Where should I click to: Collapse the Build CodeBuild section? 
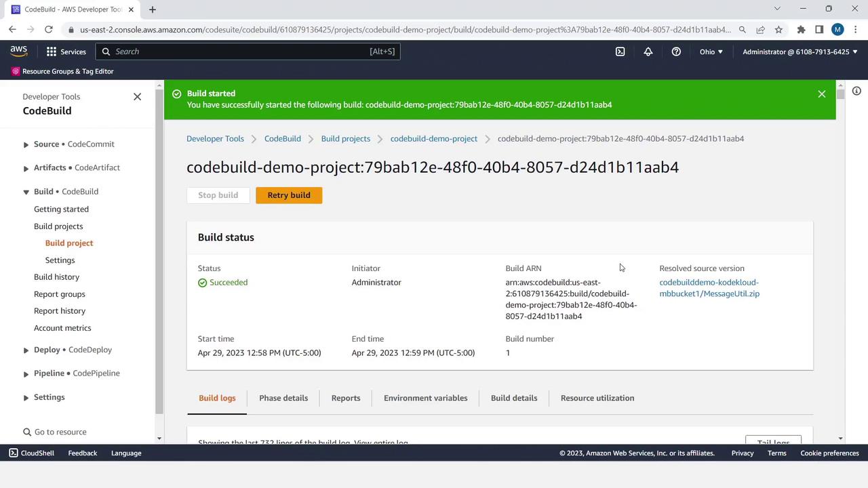(x=26, y=192)
